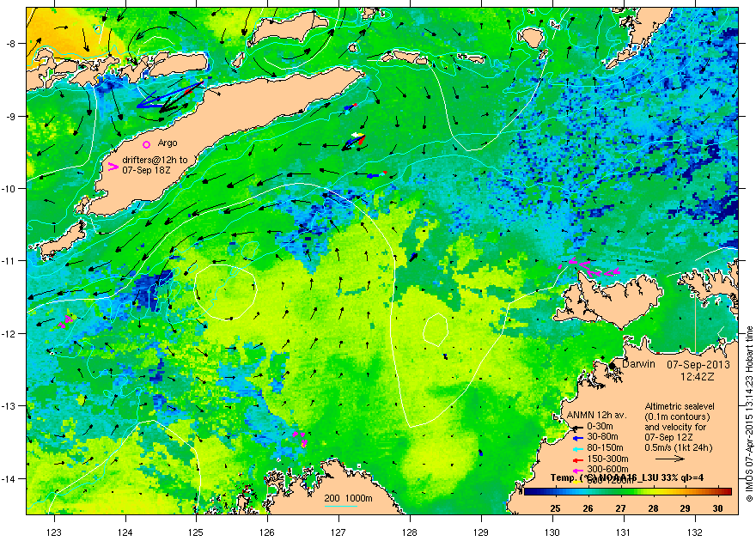
Task: Select the '(0.1m contours)' text
Action: click(x=677, y=416)
